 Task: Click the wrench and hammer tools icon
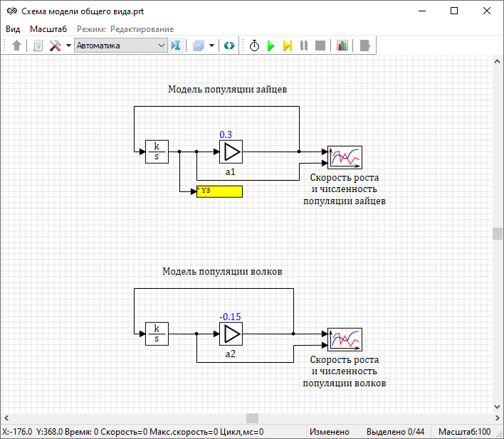[x=55, y=46]
